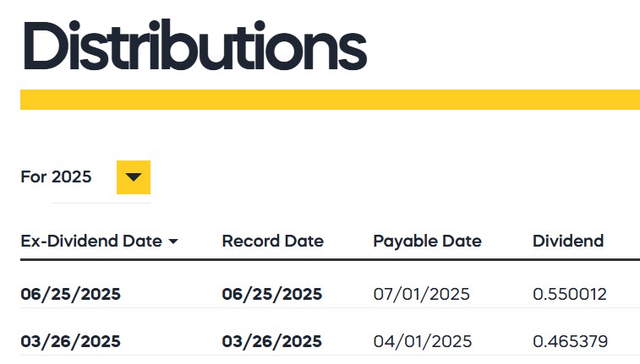The width and height of the screenshot is (640, 364).
Task: Select the 04/01/2025 payable date
Action: [423, 341]
